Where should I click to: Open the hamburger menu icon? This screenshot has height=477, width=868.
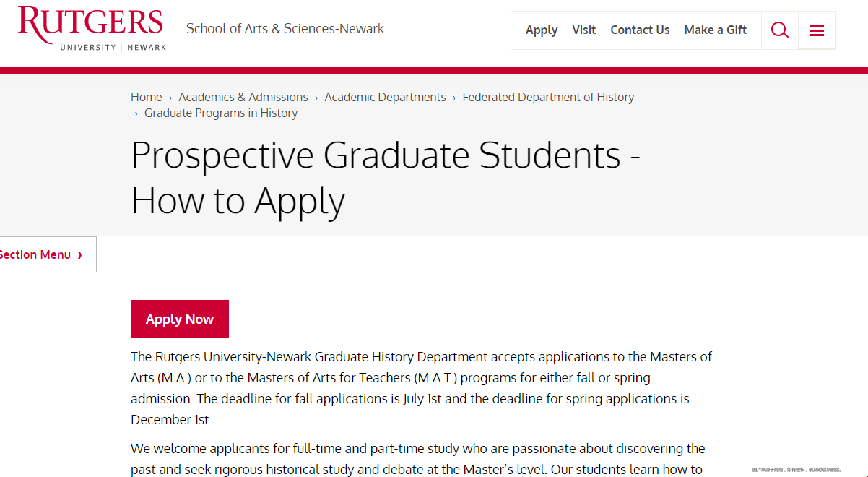point(817,30)
